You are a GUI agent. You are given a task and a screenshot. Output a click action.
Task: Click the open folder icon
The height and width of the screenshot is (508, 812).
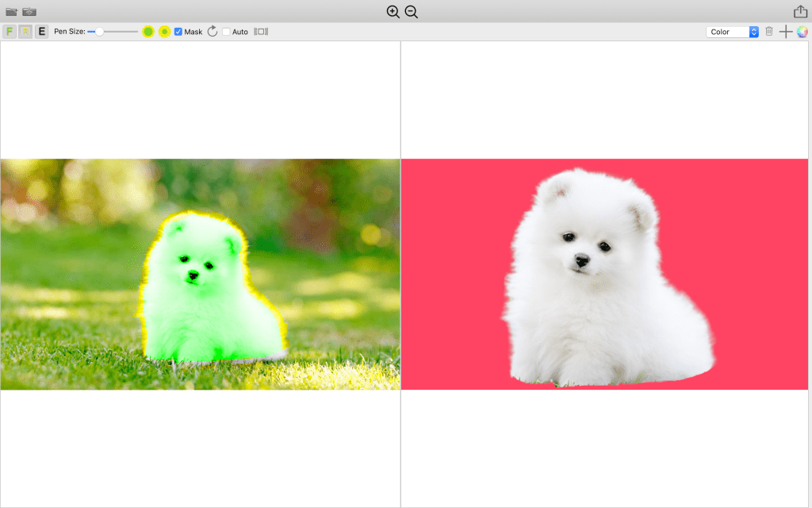[11, 12]
